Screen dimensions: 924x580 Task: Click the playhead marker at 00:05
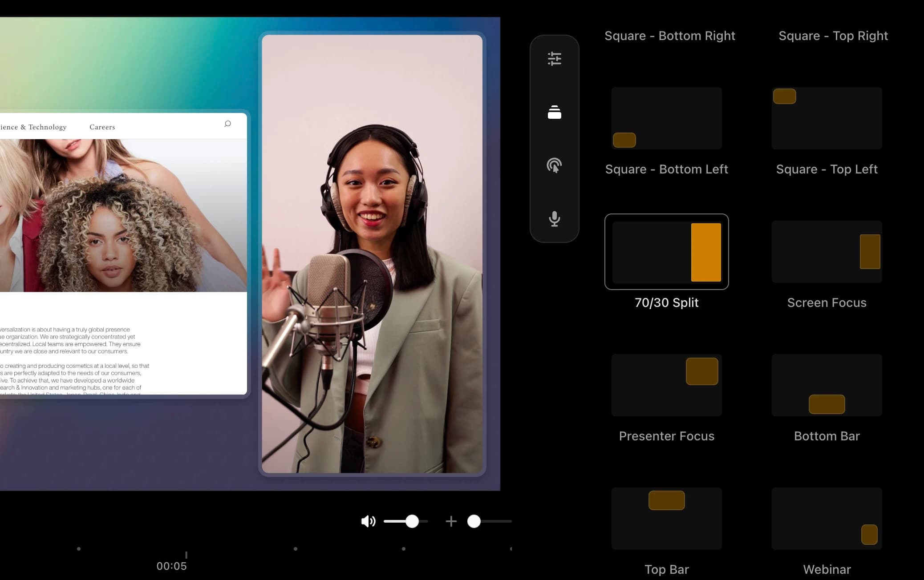coord(186,555)
